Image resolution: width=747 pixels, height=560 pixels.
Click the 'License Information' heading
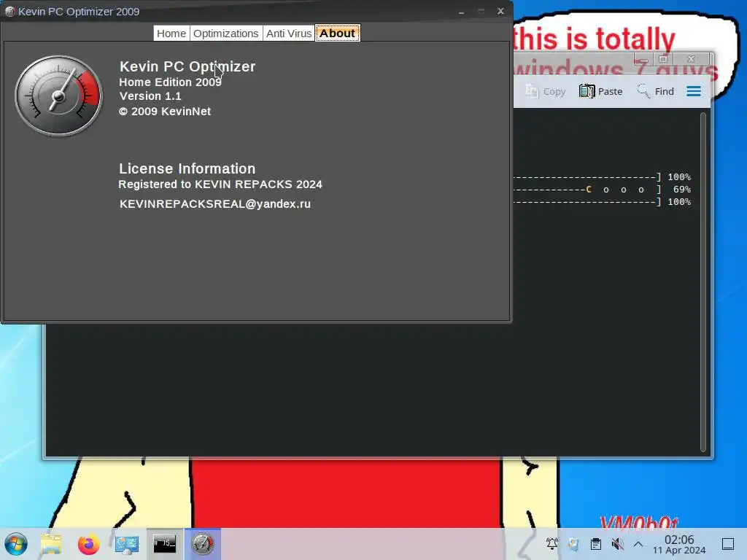point(187,168)
